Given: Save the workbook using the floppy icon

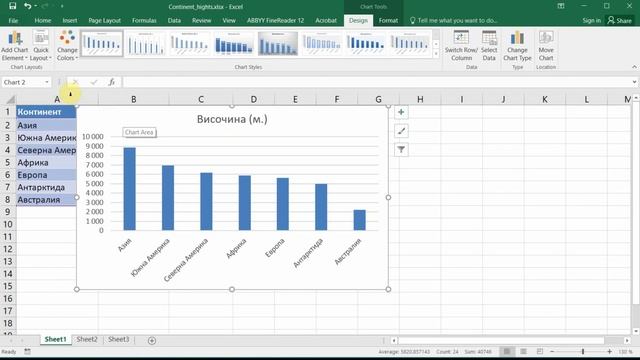Looking at the screenshot, I should 12,6.
